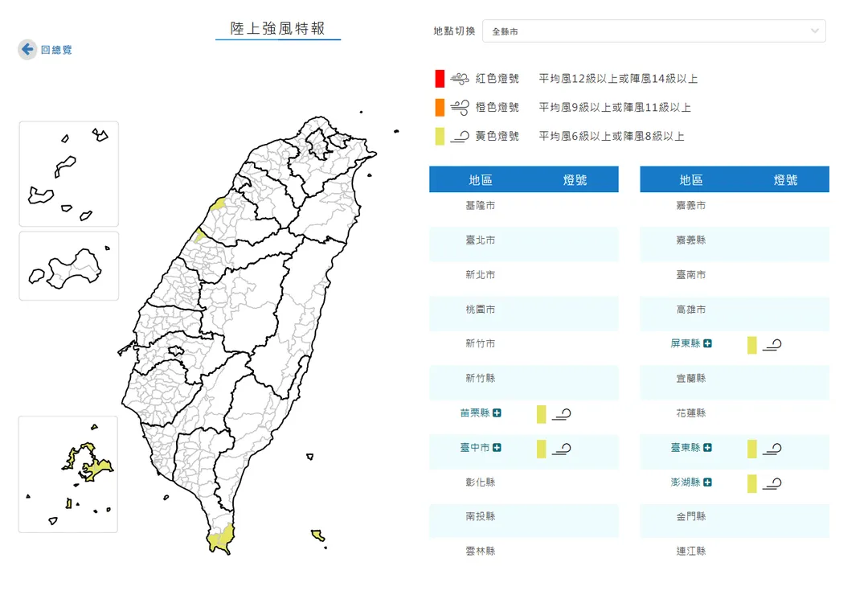Click the 嘉義市 row text
868x591 pixels.
[x=691, y=206]
